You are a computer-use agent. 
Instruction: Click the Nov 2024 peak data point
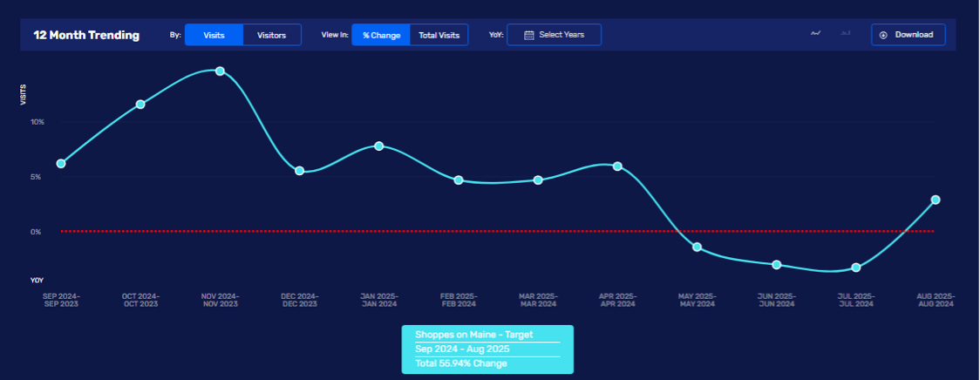click(220, 71)
